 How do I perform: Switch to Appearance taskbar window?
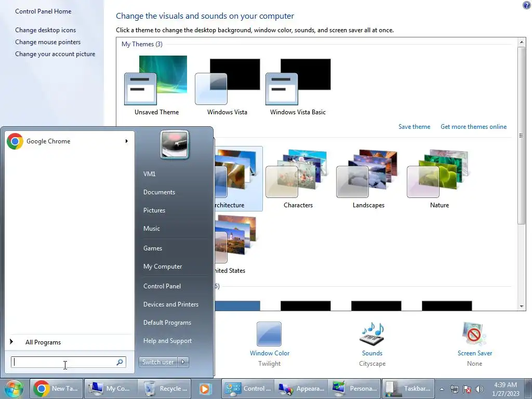(302, 389)
